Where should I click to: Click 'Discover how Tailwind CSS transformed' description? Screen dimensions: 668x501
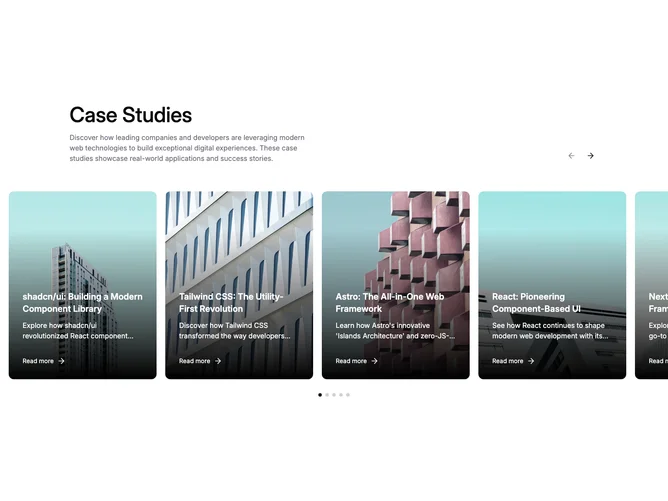click(234, 331)
